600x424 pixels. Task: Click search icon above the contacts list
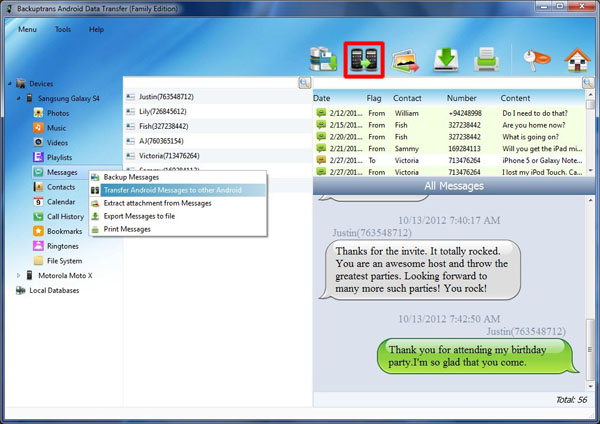[305, 83]
